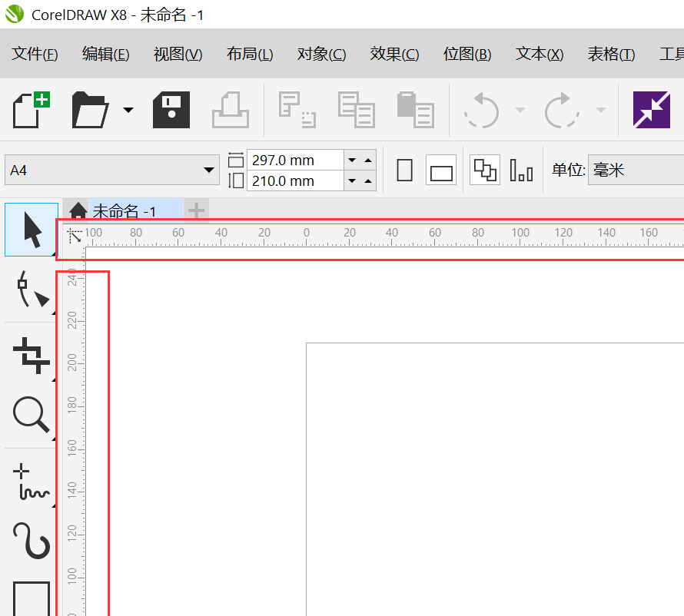Select the Zoom tool

click(x=31, y=416)
